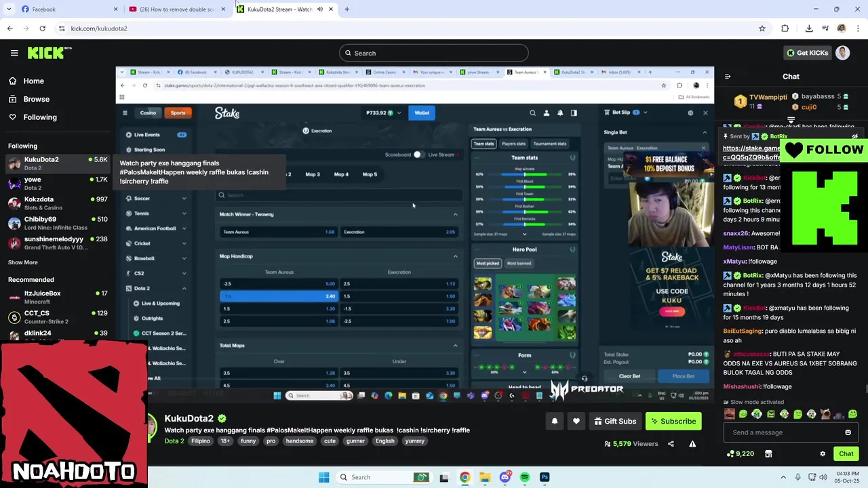Toggle channel notifications bell
This screenshot has height=488, width=868.
click(555, 422)
